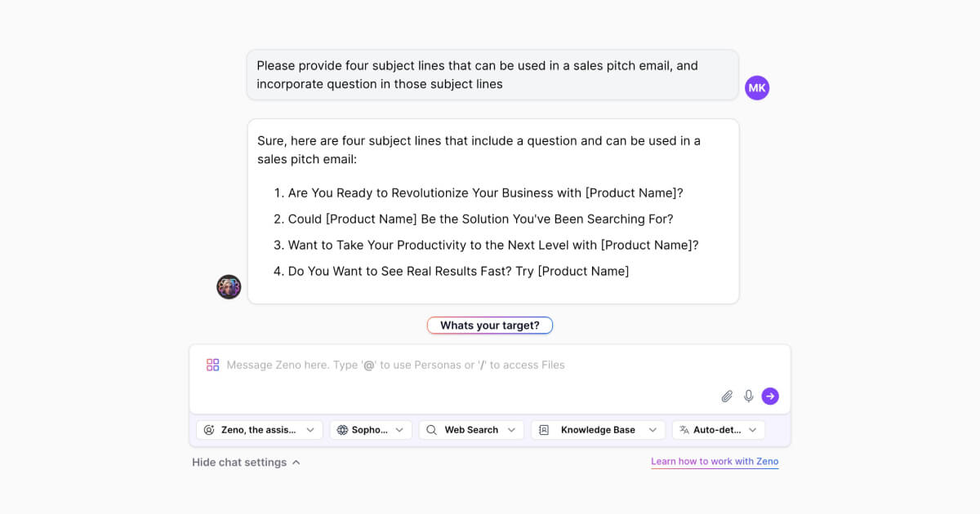Open the Web Search dropdown
This screenshot has width=980, height=514.
tap(471, 430)
